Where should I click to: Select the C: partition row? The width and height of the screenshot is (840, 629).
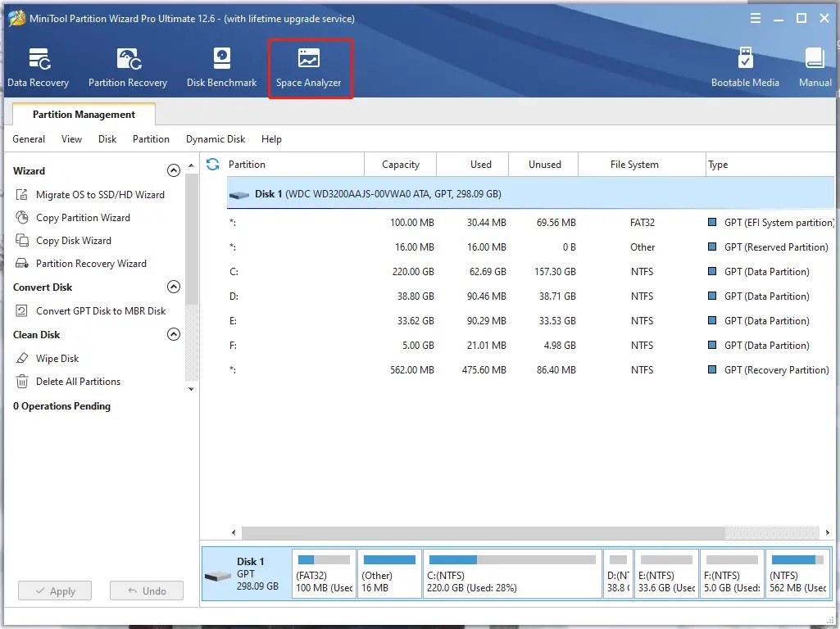(530, 272)
